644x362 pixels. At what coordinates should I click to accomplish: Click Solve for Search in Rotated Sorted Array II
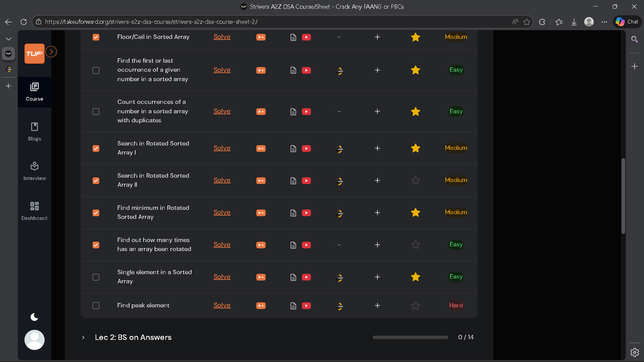[222, 180]
